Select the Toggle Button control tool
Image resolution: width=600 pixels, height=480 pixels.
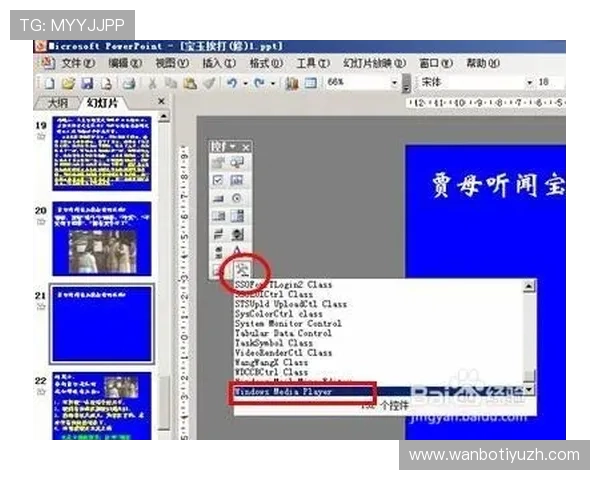(218, 234)
